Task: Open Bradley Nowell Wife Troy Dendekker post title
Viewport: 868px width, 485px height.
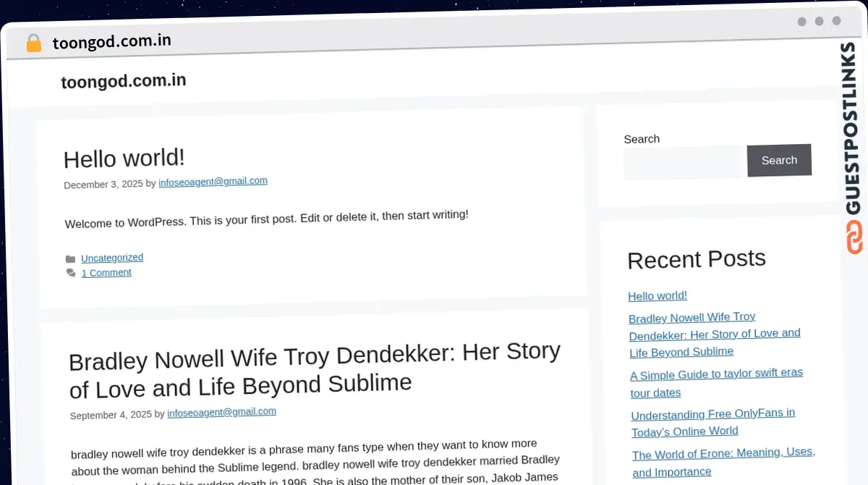Action: (x=315, y=369)
